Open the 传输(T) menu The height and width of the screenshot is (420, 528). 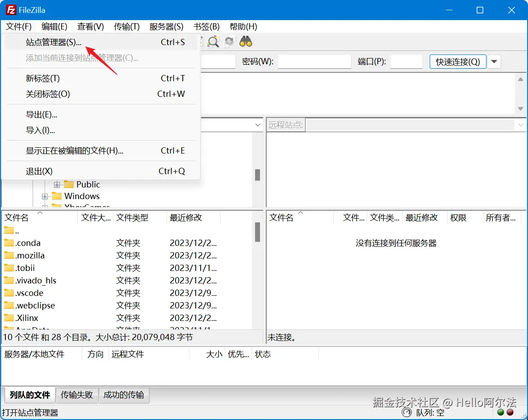click(126, 27)
